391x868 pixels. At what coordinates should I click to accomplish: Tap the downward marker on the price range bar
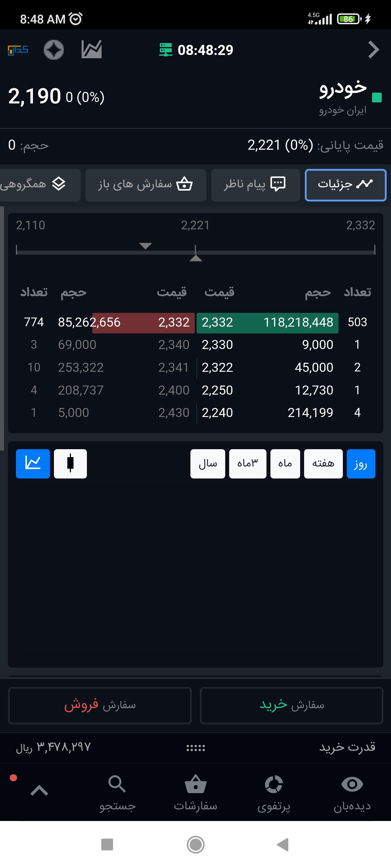pyautogui.click(x=146, y=246)
